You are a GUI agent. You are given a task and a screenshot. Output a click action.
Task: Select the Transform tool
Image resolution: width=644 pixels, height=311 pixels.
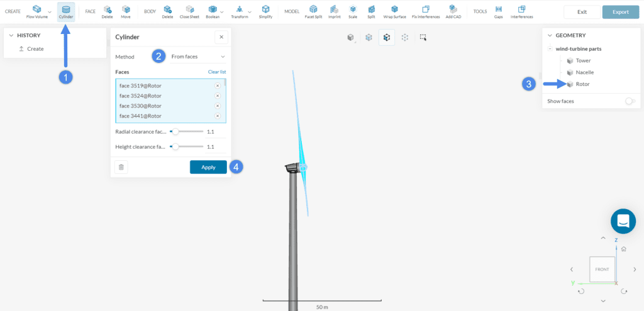[240, 12]
